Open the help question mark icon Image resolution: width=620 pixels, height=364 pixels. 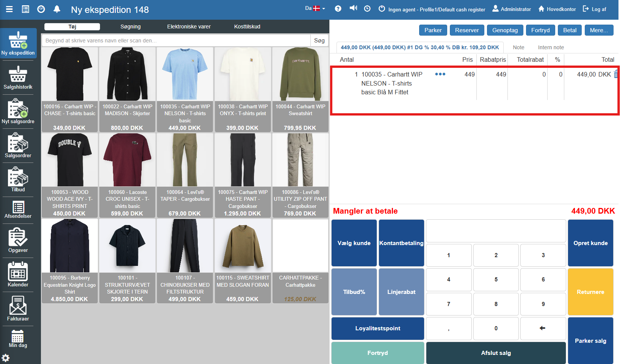[338, 9]
